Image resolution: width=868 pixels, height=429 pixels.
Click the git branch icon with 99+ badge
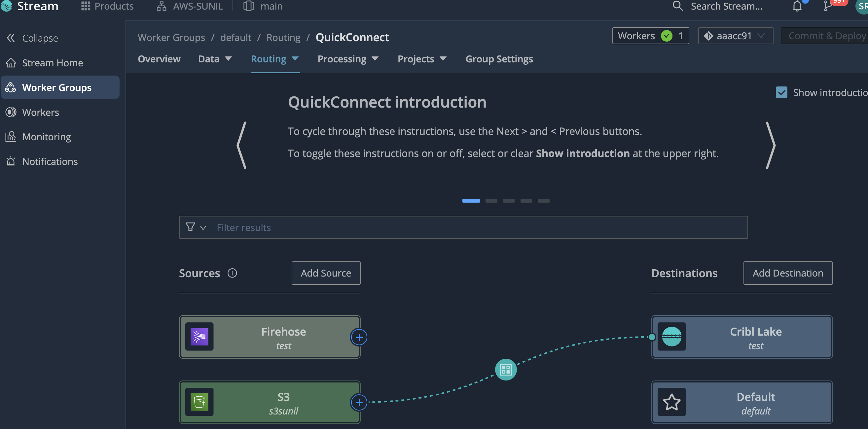point(828,6)
